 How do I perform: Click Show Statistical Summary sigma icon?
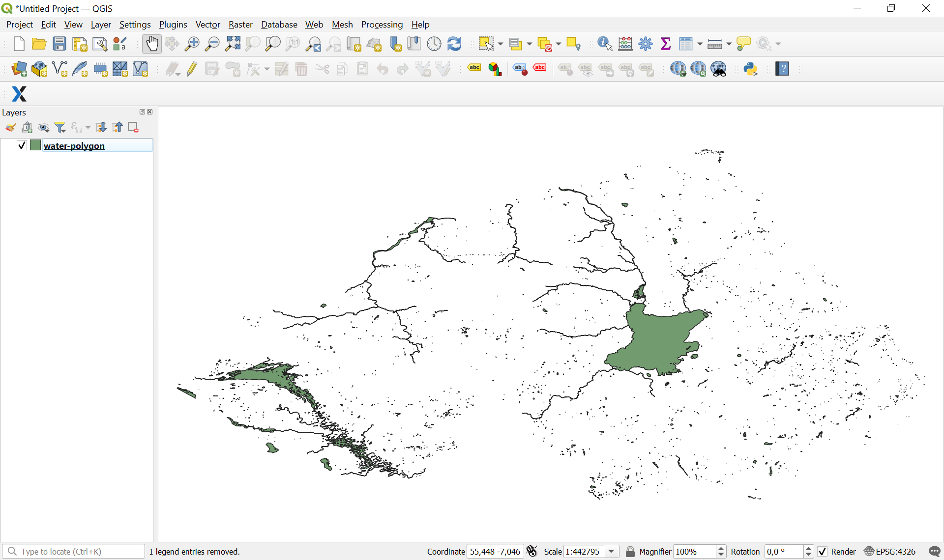pyautogui.click(x=666, y=44)
